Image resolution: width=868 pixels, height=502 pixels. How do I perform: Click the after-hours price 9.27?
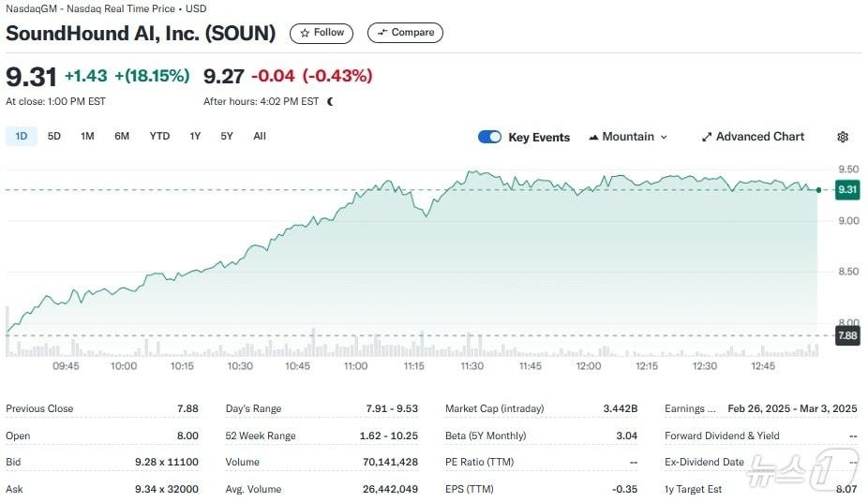click(224, 76)
